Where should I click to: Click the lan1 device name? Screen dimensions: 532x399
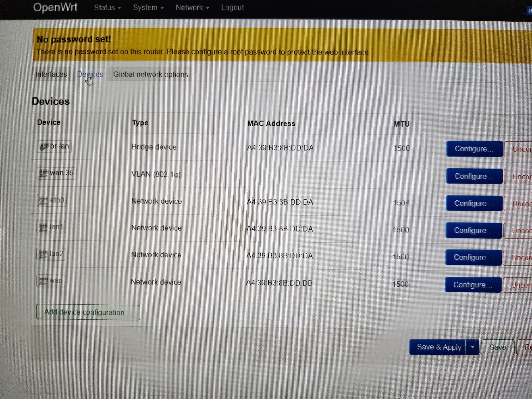(56, 227)
